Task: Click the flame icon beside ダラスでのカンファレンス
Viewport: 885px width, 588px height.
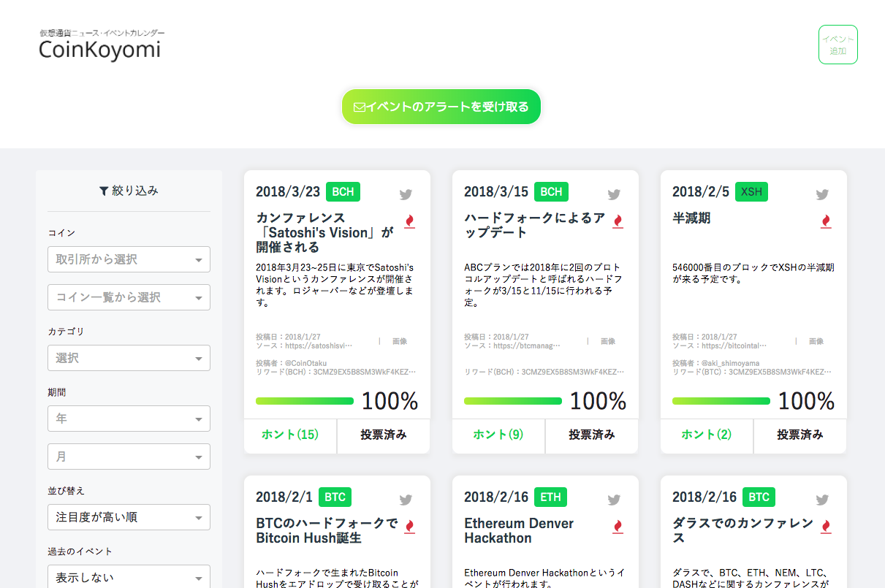Action: (826, 527)
